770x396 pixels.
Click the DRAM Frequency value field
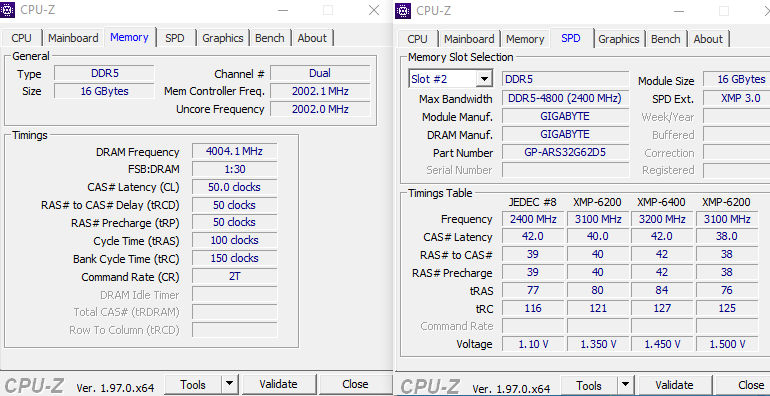coord(234,151)
